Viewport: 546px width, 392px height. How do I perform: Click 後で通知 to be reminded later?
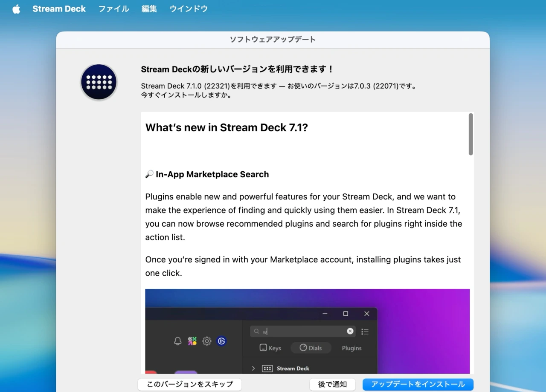click(332, 384)
